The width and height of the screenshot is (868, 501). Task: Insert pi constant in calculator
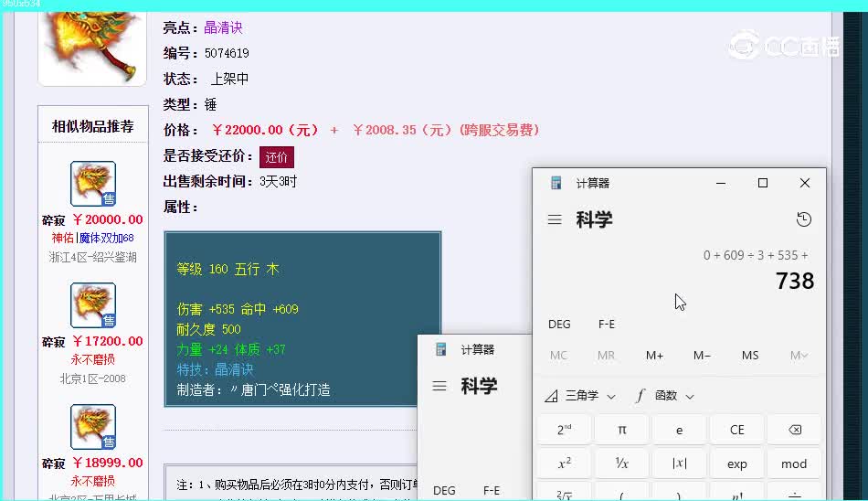(x=621, y=430)
